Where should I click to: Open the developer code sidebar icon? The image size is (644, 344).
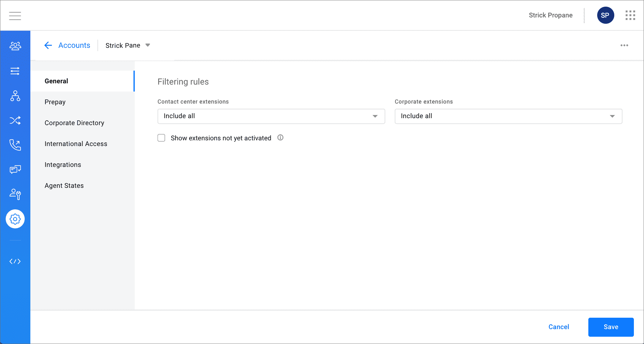15,261
